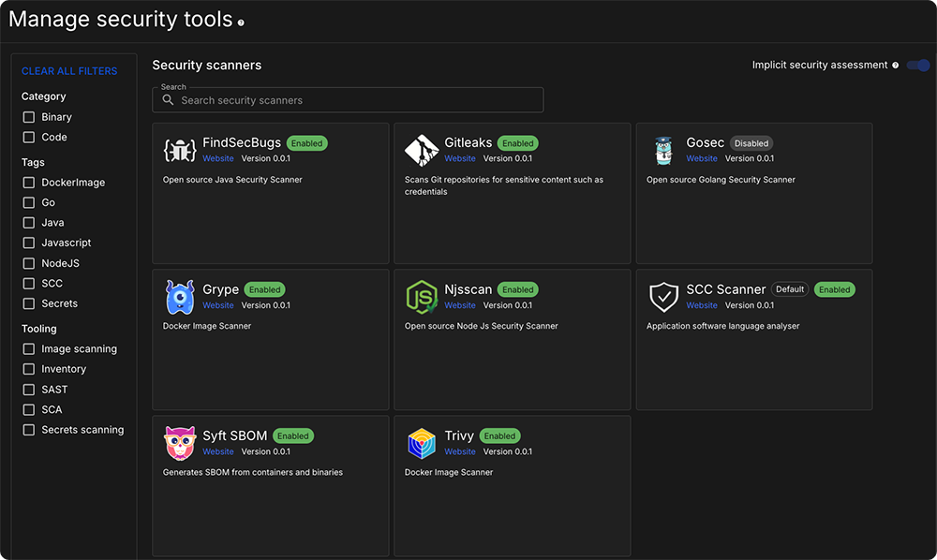Open the Gosec Website link

(702, 158)
